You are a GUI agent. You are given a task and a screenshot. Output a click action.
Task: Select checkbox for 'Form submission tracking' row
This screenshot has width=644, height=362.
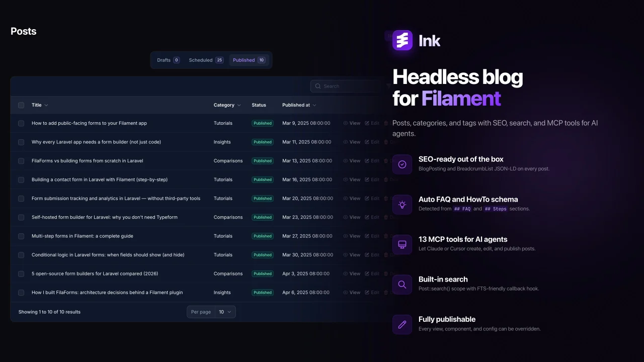pyautogui.click(x=21, y=199)
